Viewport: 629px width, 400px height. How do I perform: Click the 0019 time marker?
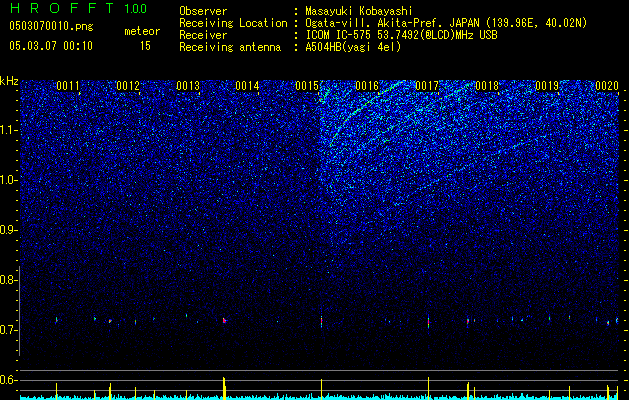coord(547,86)
